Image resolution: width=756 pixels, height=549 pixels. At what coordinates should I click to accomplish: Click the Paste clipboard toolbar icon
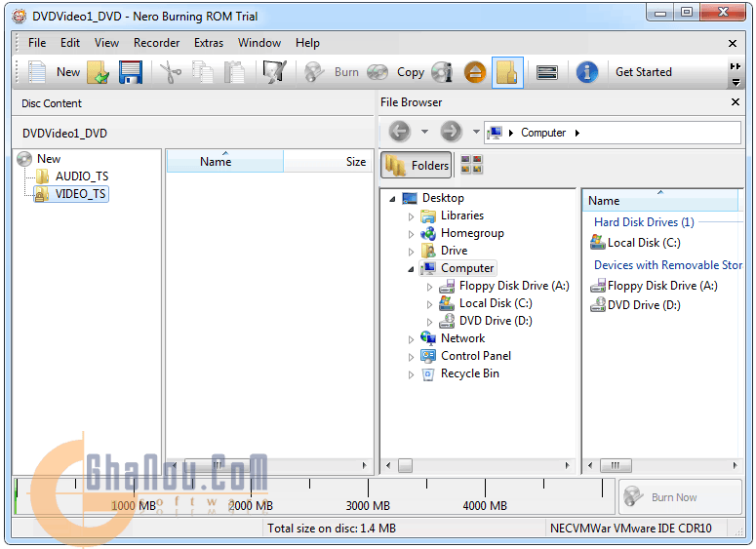click(x=235, y=72)
